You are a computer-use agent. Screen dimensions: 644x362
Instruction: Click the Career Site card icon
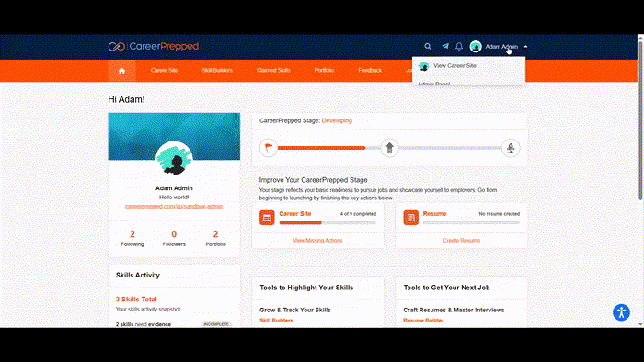tap(267, 218)
